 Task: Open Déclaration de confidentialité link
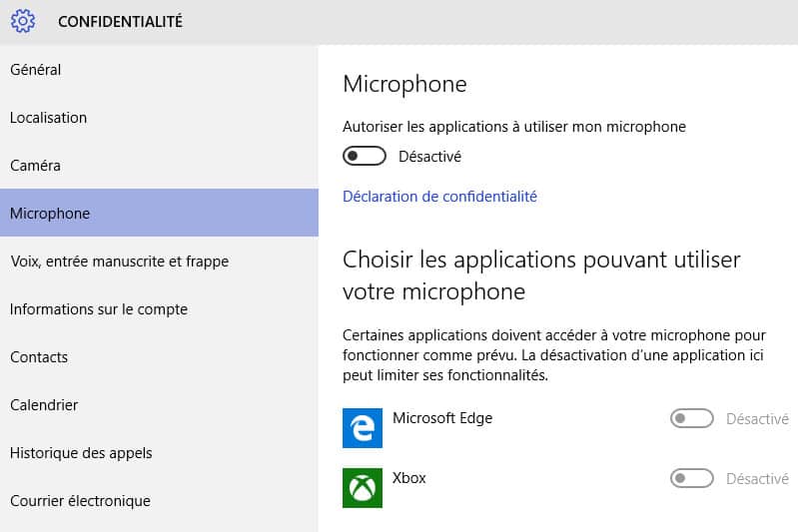pos(439,197)
